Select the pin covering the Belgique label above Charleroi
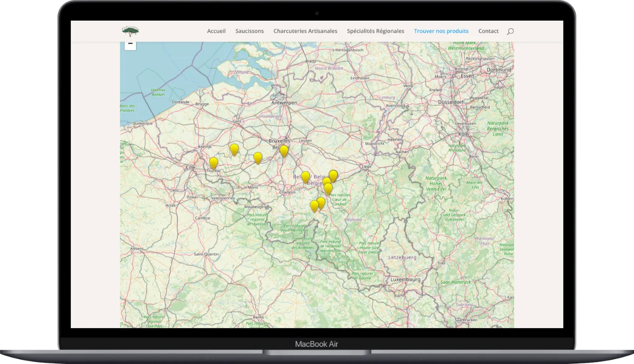The width and height of the screenshot is (634, 364). (x=306, y=178)
